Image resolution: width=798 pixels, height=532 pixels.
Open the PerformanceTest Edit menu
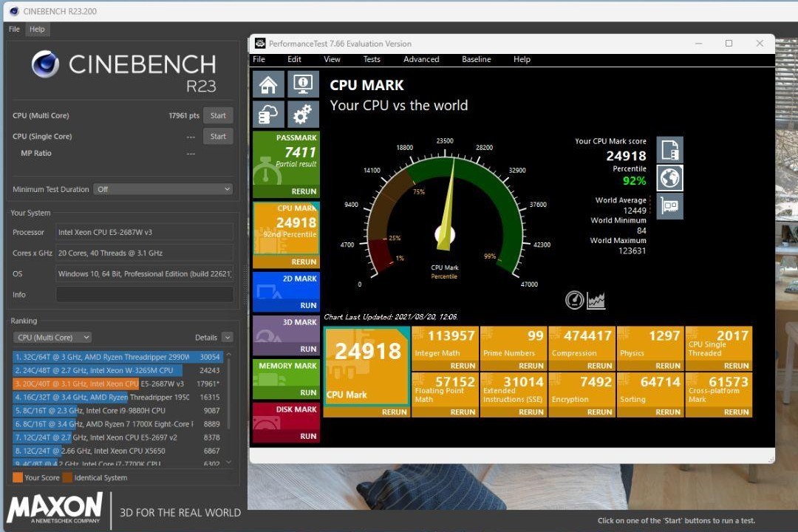[294, 59]
